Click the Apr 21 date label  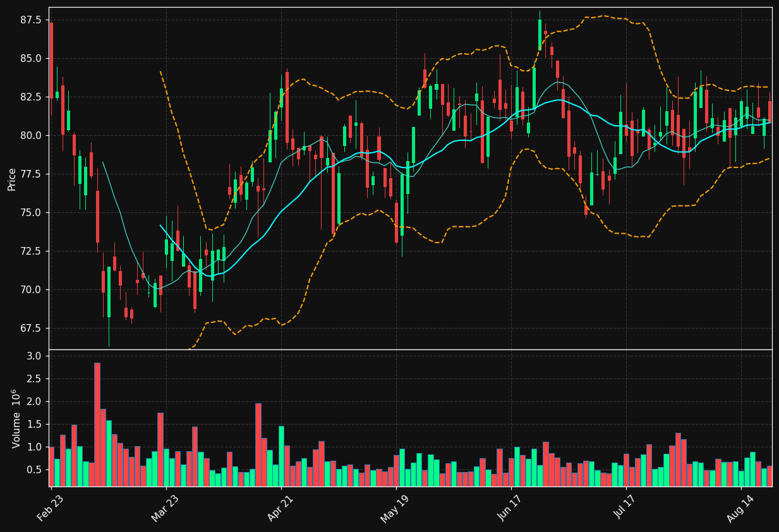point(280,506)
